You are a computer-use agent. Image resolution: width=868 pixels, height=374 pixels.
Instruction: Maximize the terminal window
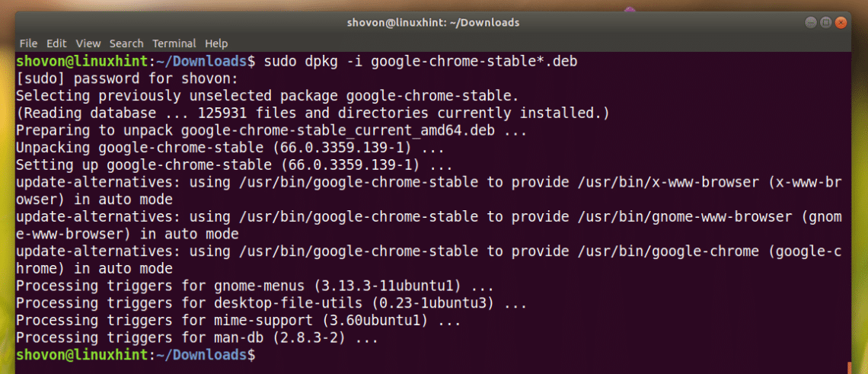point(825,22)
